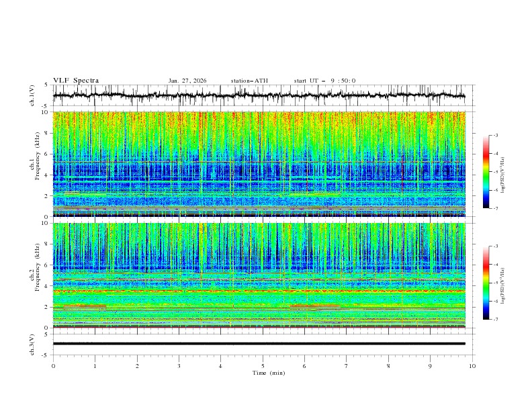The image size is (532, 411).
Task: Click inside the ch.1 spectrogram panel
Action: 259,164
